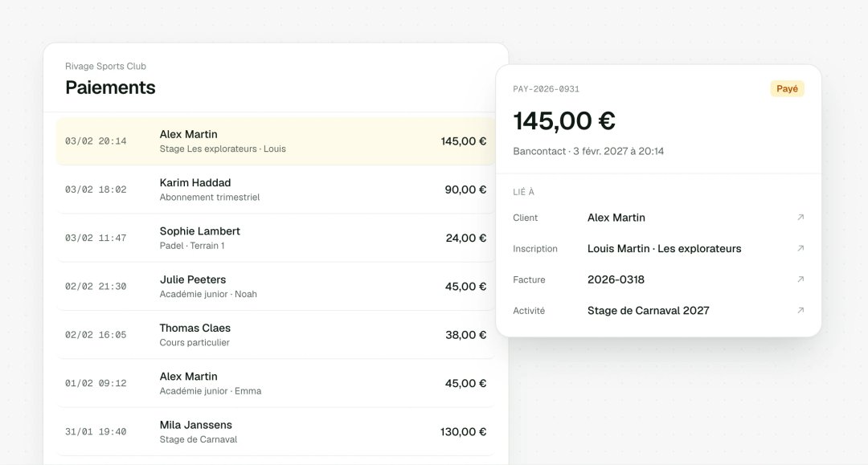Screen dimensions: 868x465
Task: Open the Inscription link arrow icon
Action: click(800, 248)
